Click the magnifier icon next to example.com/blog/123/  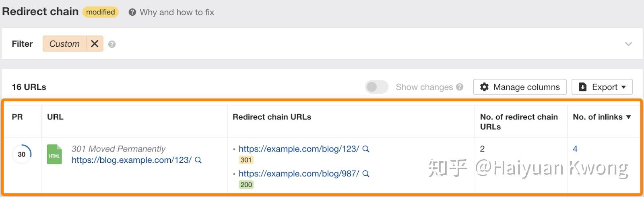(366, 149)
